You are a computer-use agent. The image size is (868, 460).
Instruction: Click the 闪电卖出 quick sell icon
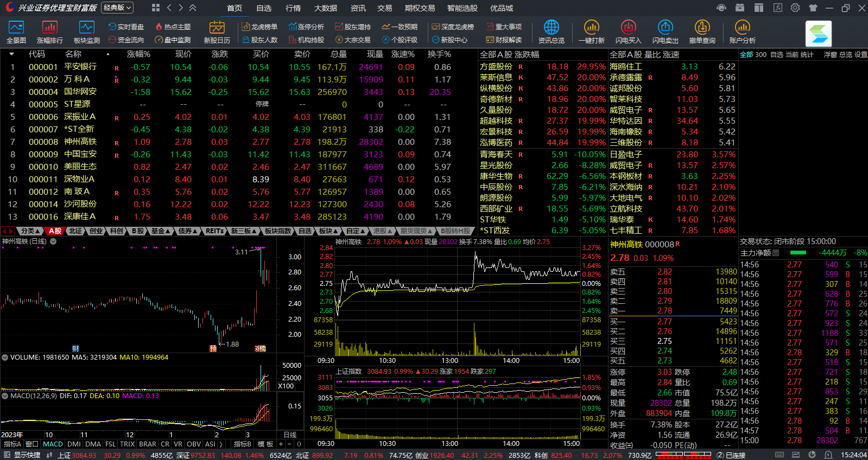tap(665, 32)
